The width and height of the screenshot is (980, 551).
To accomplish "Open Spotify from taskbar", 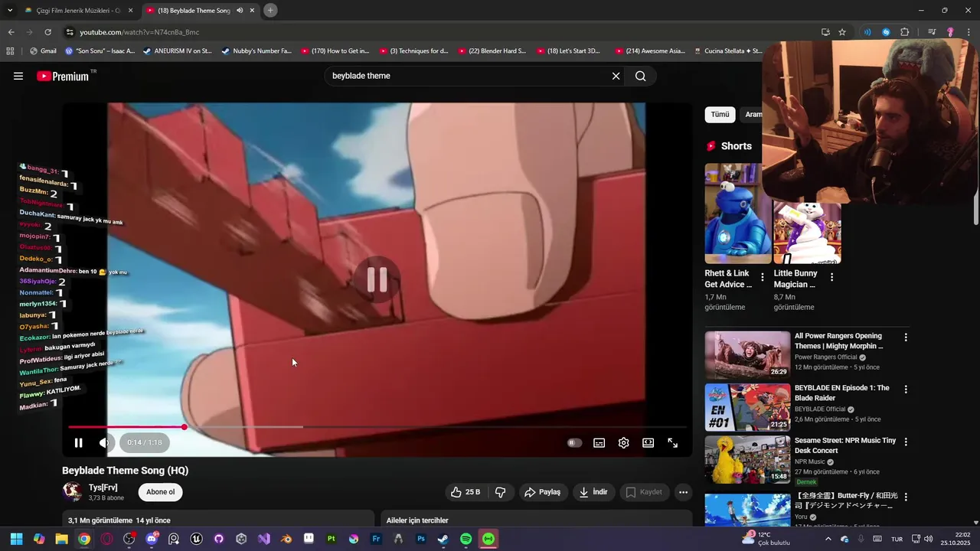I will tap(465, 539).
